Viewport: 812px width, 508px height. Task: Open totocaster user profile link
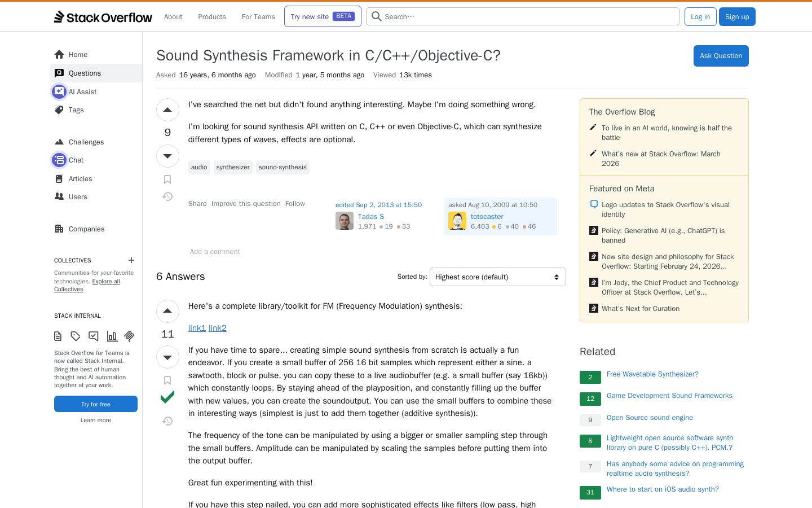click(x=487, y=217)
